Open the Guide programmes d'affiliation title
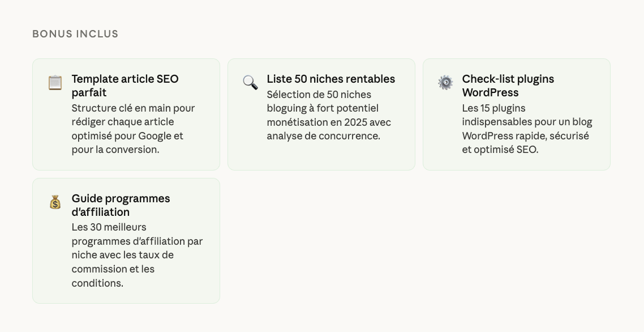This screenshot has width=644, height=332. (x=121, y=205)
